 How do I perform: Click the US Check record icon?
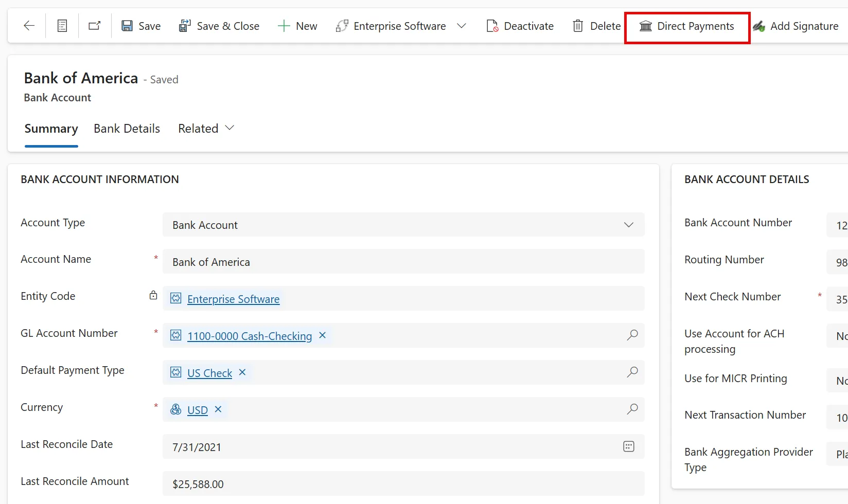(x=176, y=372)
